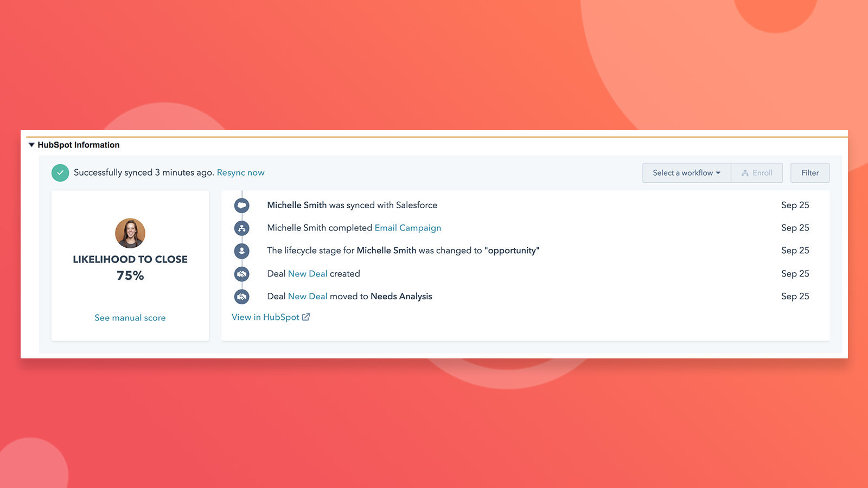Open New Deal link in the created row

pos(308,274)
